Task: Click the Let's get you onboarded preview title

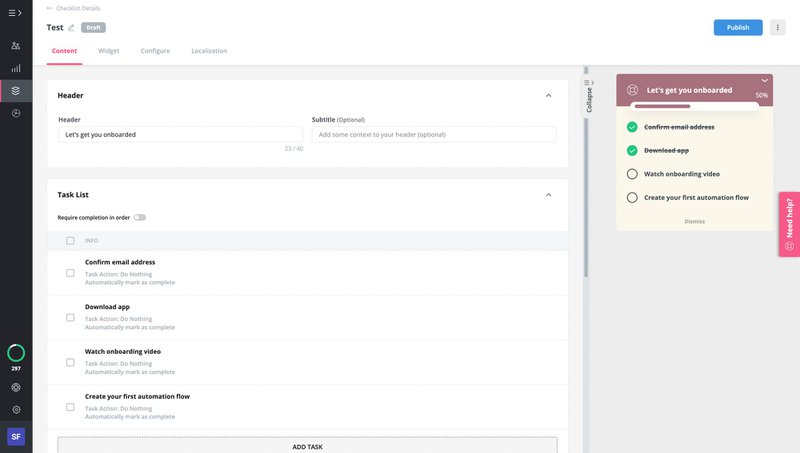Action: (x=689, y=90)
